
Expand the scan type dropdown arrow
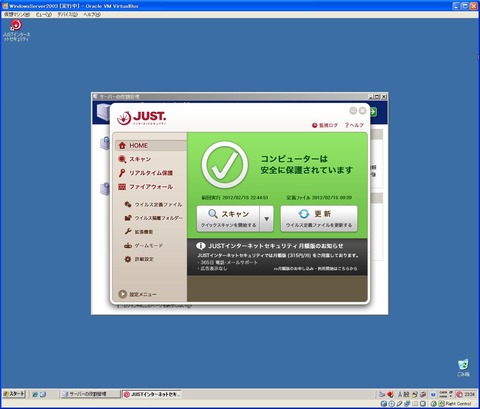click(267, 219)
